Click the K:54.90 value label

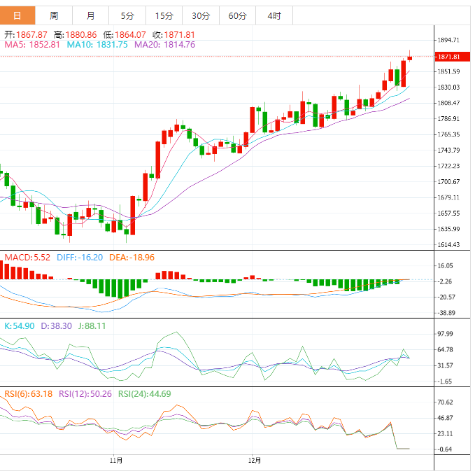tap(20, 326)
